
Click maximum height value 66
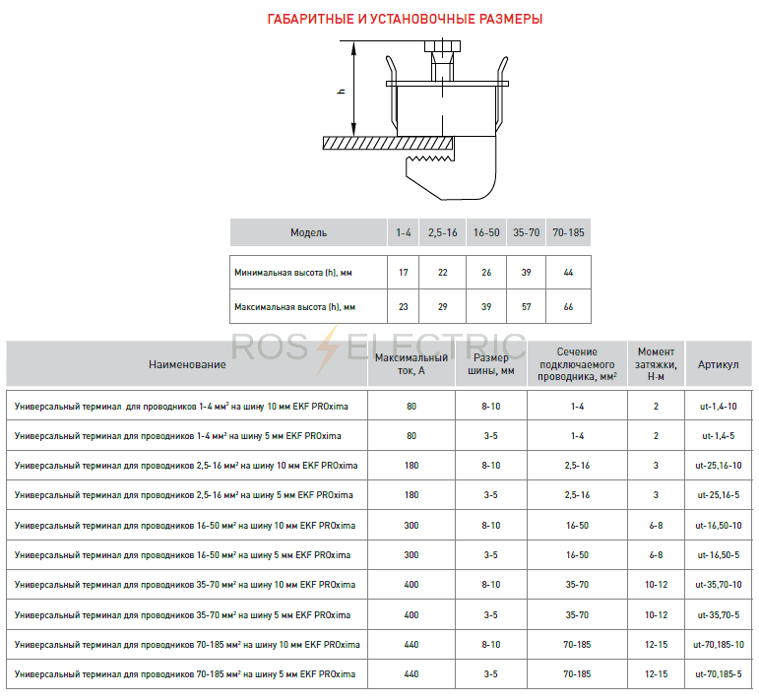click(568, 307)
